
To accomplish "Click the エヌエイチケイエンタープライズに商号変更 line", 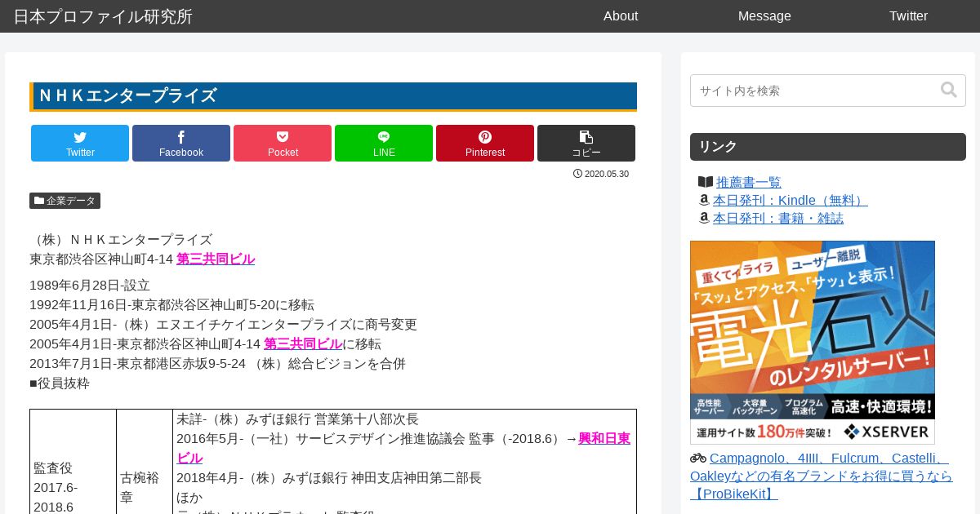I will (223, 325).
